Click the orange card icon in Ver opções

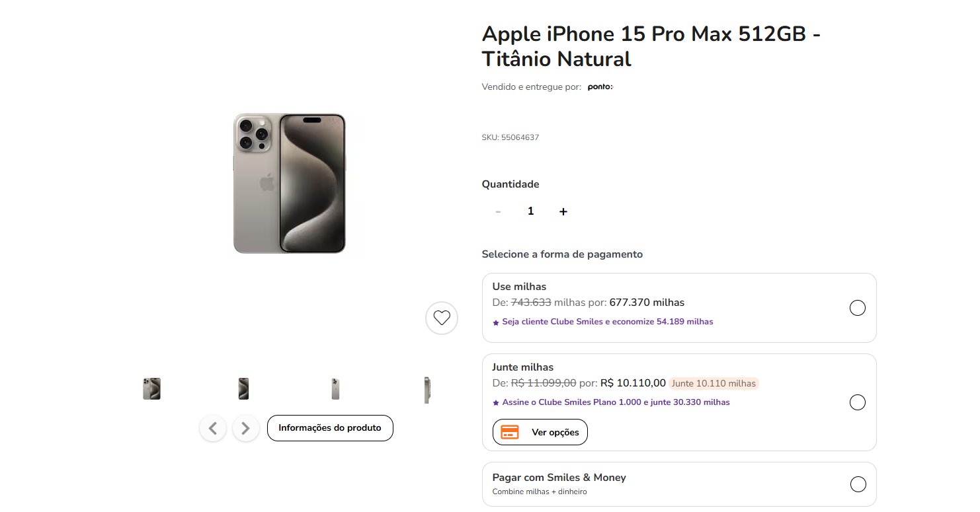click(510, 432)
